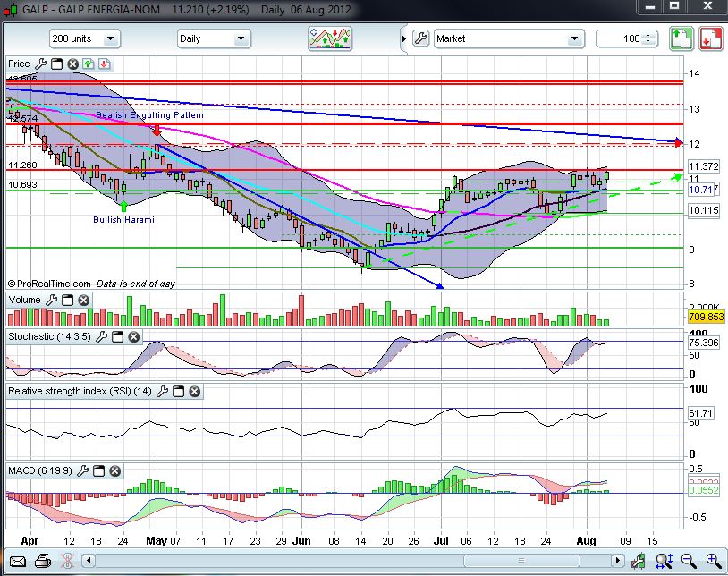
Task: Open the Market order type dropdown
Action: point(508,38)
